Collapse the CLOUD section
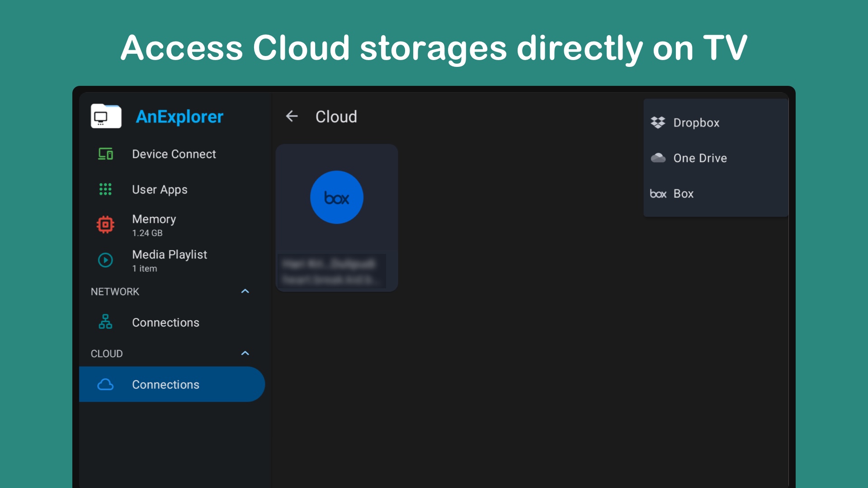868x488 pixels. [245, 353]
